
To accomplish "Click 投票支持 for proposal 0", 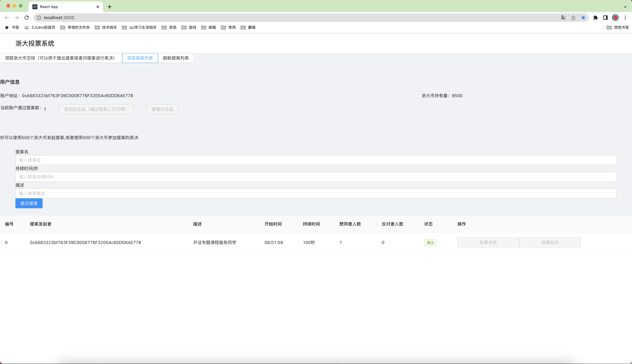I will click(x=488, y=242).
